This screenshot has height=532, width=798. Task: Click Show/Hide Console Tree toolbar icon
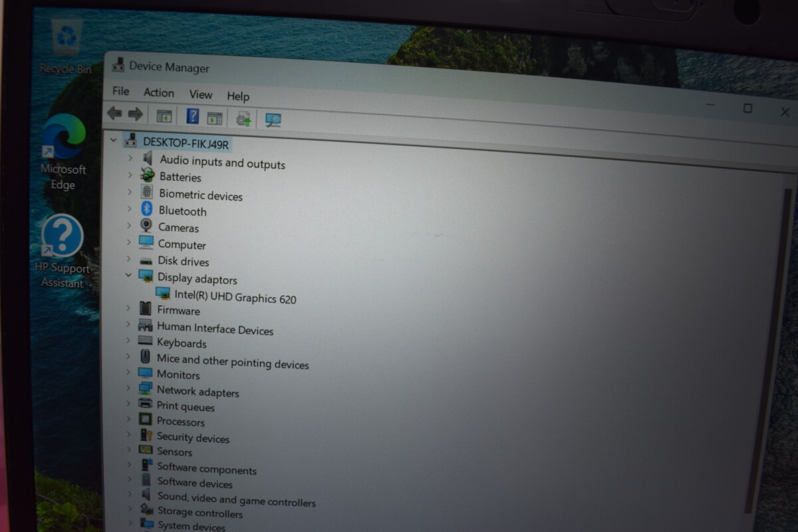[164, 116]
